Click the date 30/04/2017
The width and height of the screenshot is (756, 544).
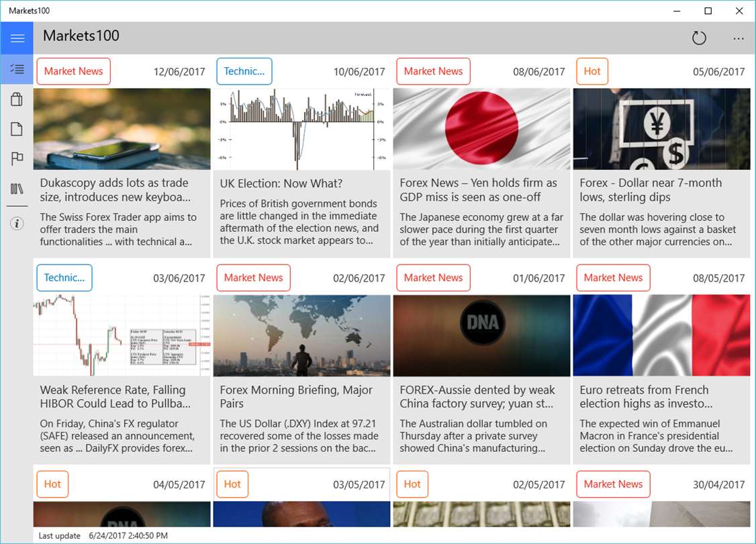pyautogui.click(x=718, y=485)
